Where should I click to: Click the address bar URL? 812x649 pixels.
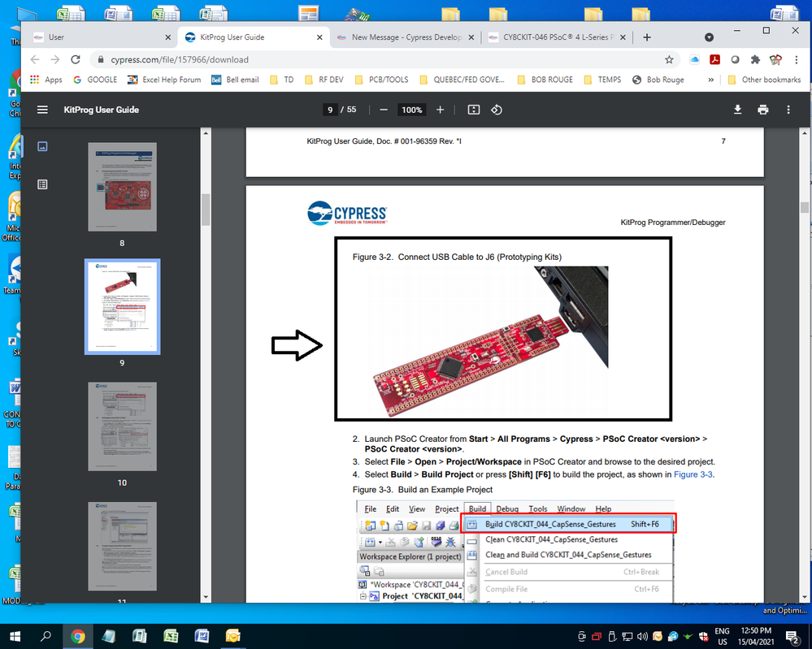pos(180,59)
